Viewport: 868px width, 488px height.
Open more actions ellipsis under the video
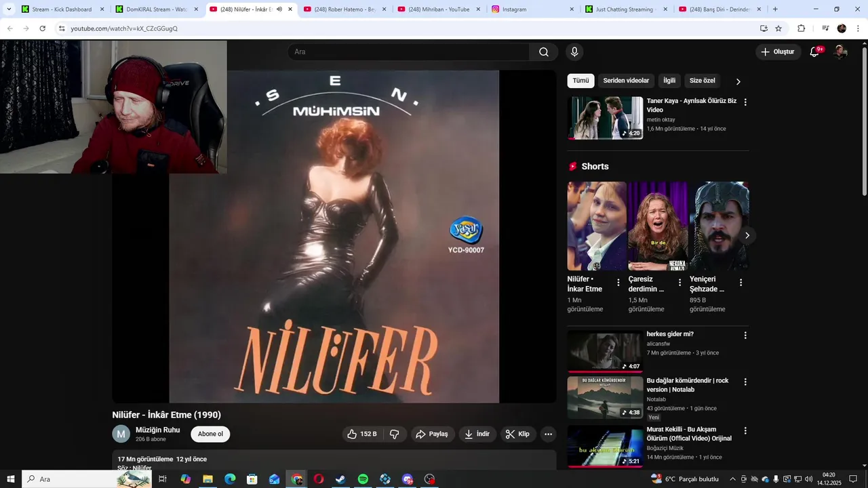(x=548, y=434)
